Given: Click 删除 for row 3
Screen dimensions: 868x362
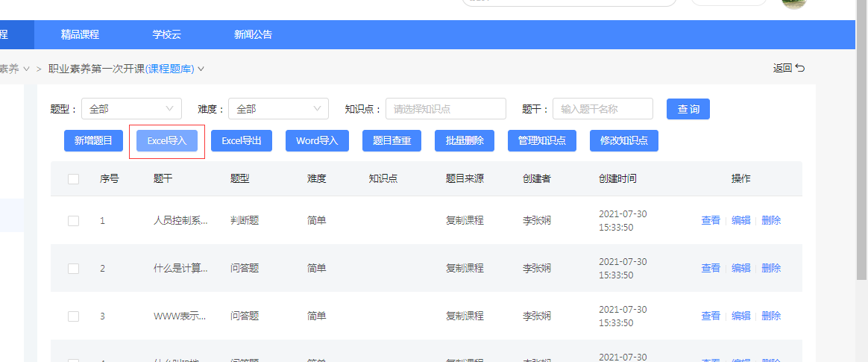Looking at the screenshot, I should click(x=771, y=316).
